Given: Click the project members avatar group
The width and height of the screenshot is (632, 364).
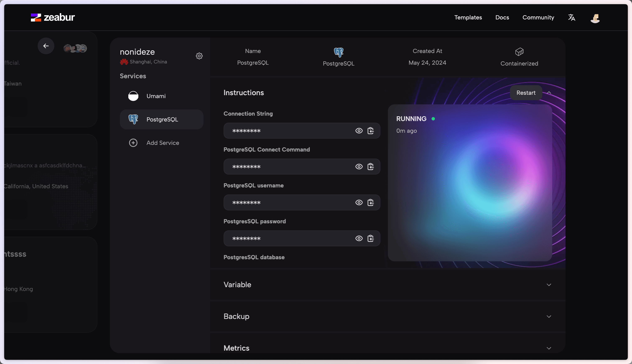Looking at the screenshot, I should (x=75, y=48).
